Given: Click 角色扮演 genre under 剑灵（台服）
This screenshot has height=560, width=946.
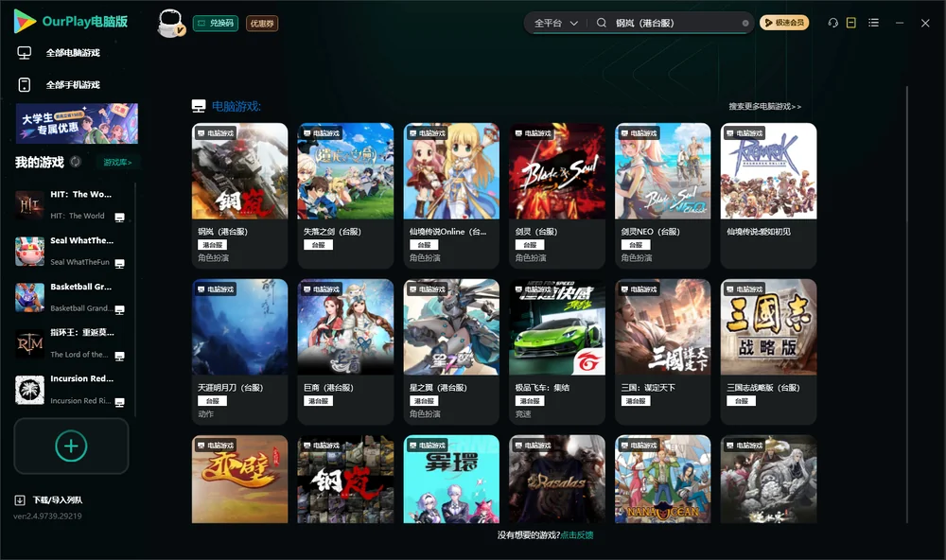Looking at the screenshot, I should [531, 258].
